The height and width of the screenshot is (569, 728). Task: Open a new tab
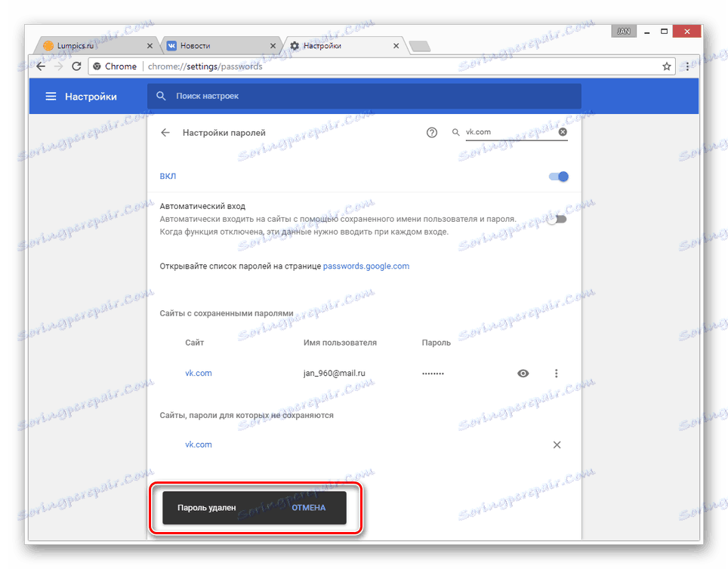pyautogui.click(x=420, y=47)
